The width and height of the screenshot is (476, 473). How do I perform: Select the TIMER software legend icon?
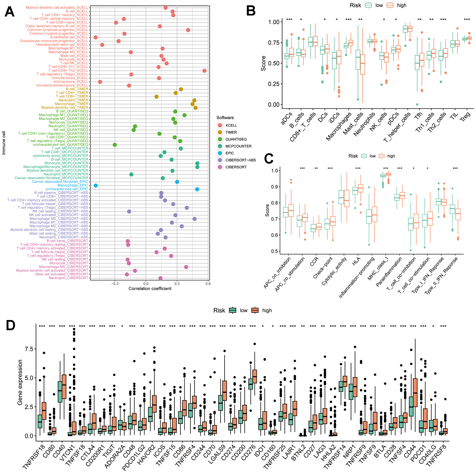220,131
